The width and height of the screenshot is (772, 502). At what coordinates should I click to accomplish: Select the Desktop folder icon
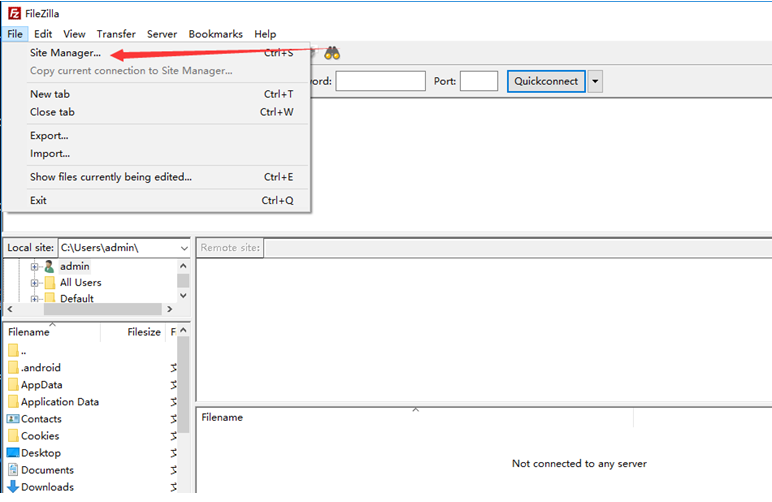pyautogui.click(x=13, y=453)
